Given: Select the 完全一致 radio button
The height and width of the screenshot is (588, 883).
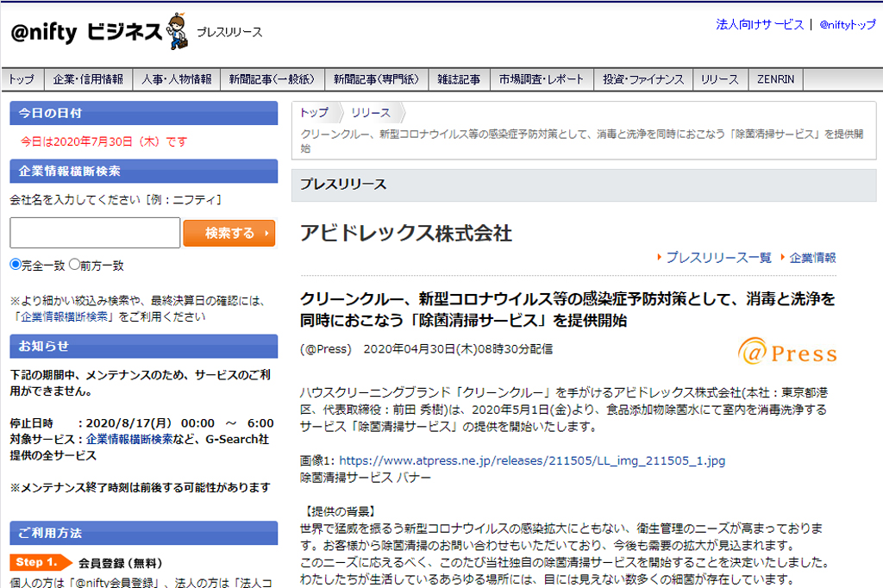Looking at the screenshot, I should [x=16, y=264].
